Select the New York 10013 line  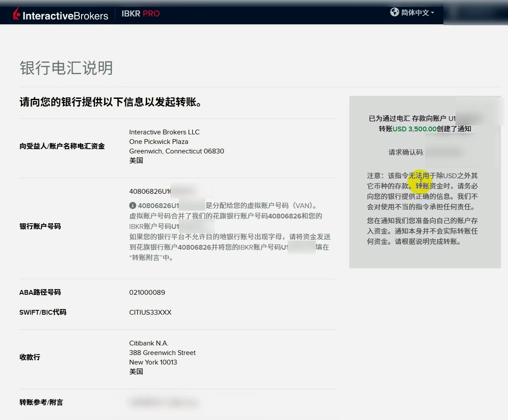(153, 362)
